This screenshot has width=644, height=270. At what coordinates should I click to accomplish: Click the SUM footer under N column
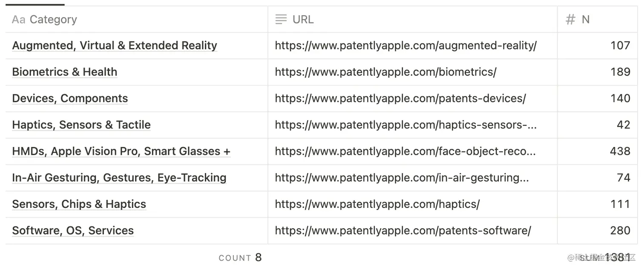coord(605,258)
